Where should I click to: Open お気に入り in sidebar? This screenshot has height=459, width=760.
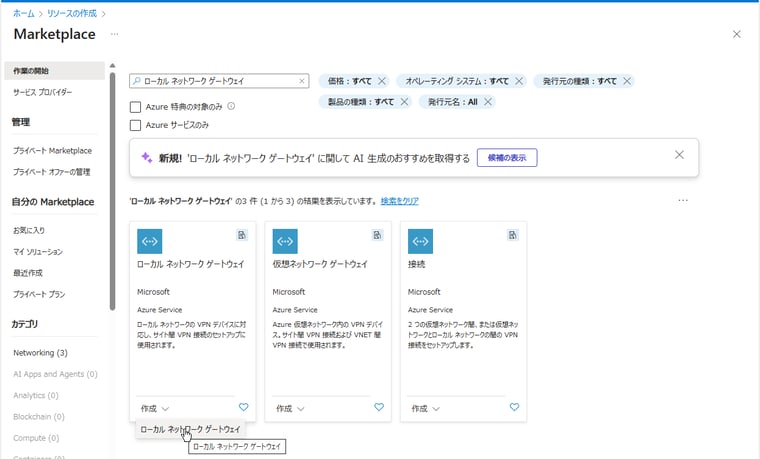[x=29, y=230]
